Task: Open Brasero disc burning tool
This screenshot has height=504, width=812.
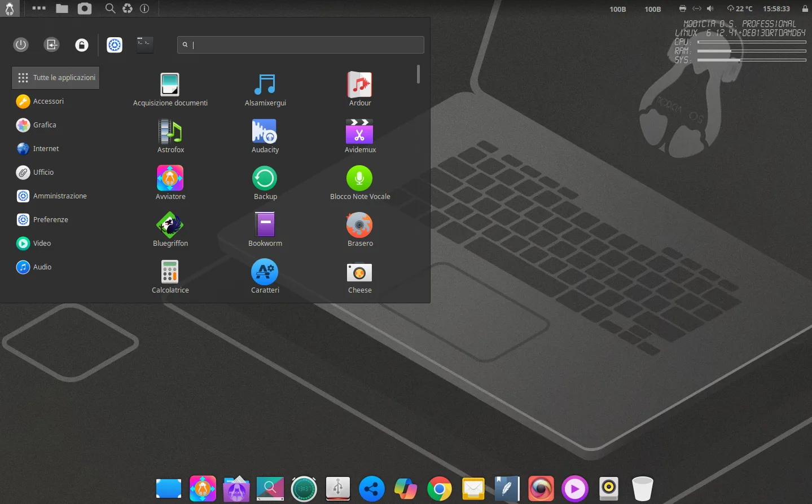Action: pos(359,225)
